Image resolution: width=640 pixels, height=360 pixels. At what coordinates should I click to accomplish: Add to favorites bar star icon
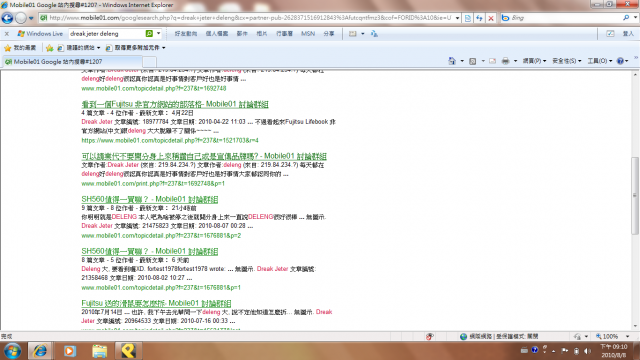tap(49, 48)
